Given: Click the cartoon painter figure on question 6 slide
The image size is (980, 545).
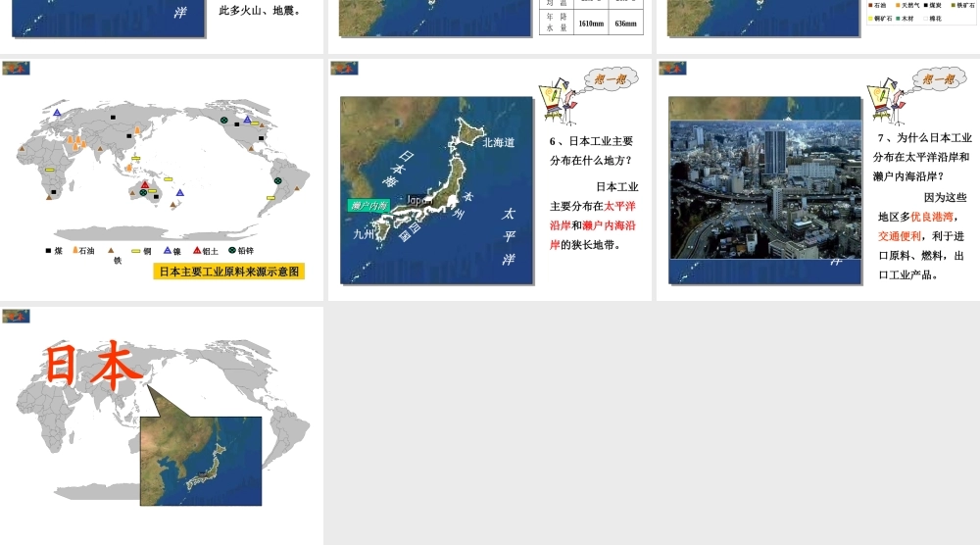Looking at the screenshot, I should 559,101.
